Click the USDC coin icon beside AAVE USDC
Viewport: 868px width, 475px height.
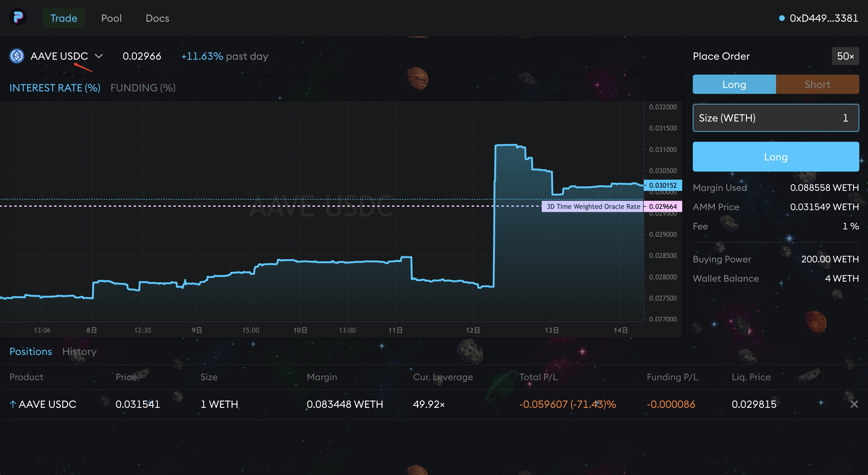[16, 56]
